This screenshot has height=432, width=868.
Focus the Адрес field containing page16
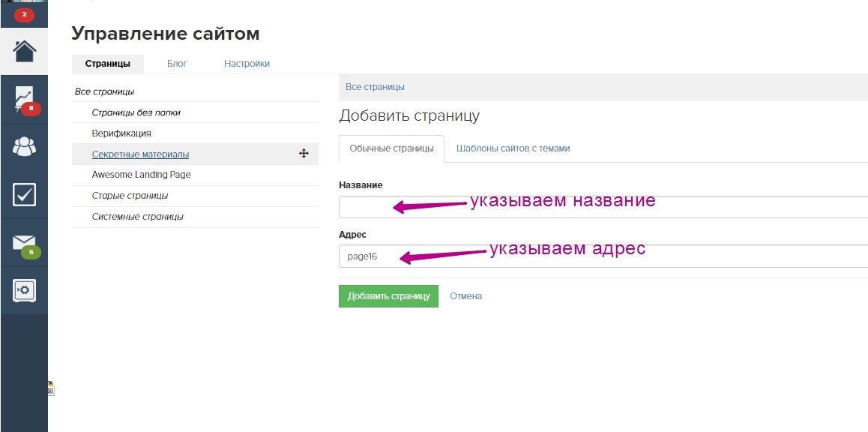(603, 256)
